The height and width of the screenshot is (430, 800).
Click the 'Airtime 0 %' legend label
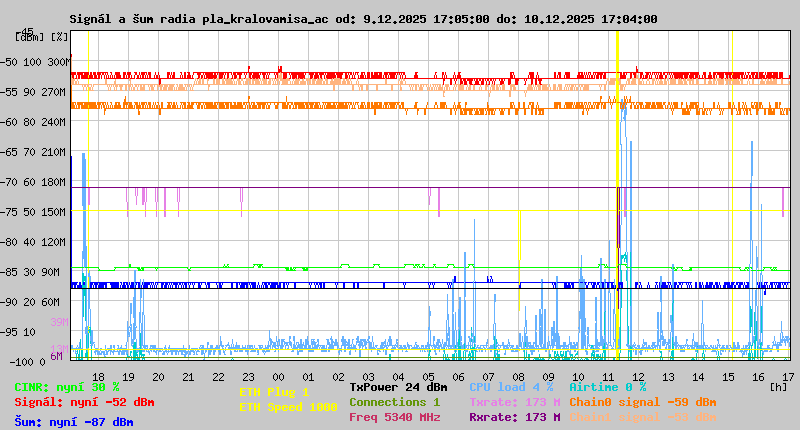(x=608, y=387)
